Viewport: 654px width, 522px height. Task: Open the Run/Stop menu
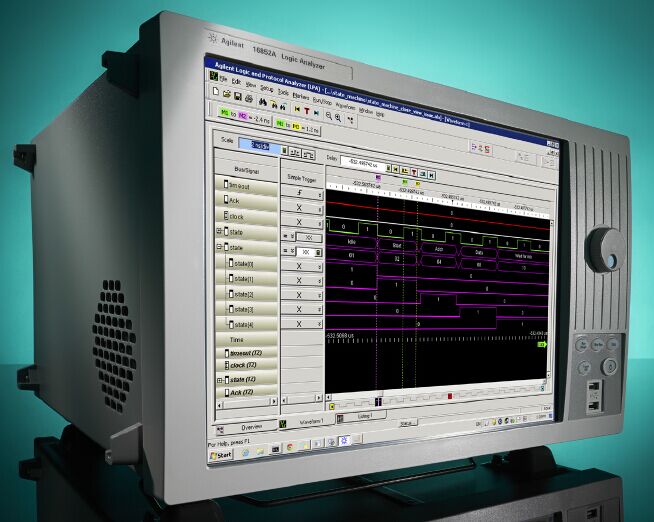(322, 100)
